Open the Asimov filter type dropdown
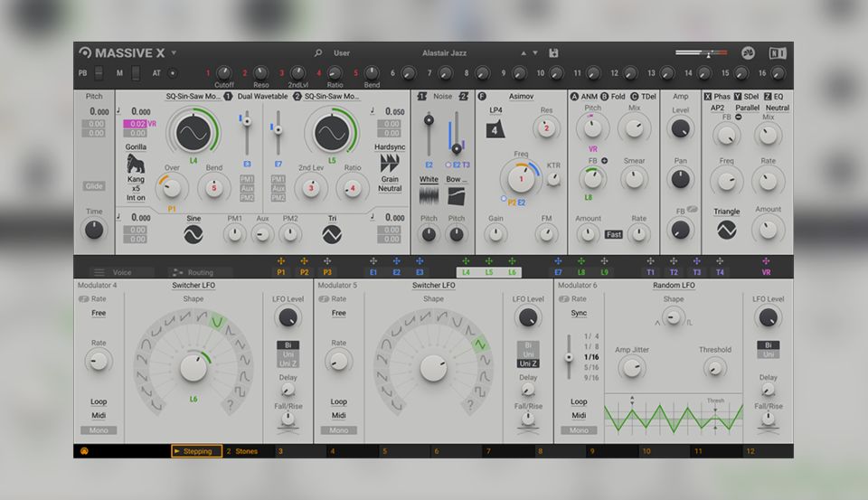 tap(521, 96)
